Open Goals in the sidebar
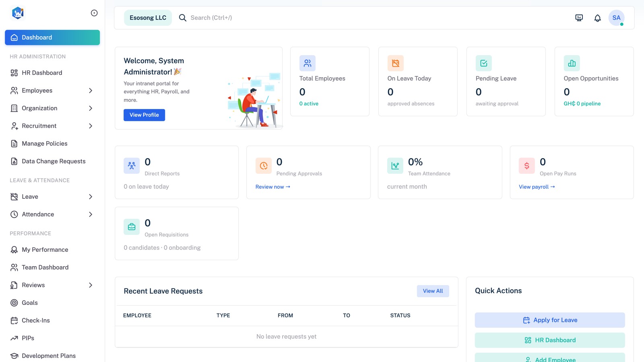Screen dimensions: 644x362 pos(52,303)
